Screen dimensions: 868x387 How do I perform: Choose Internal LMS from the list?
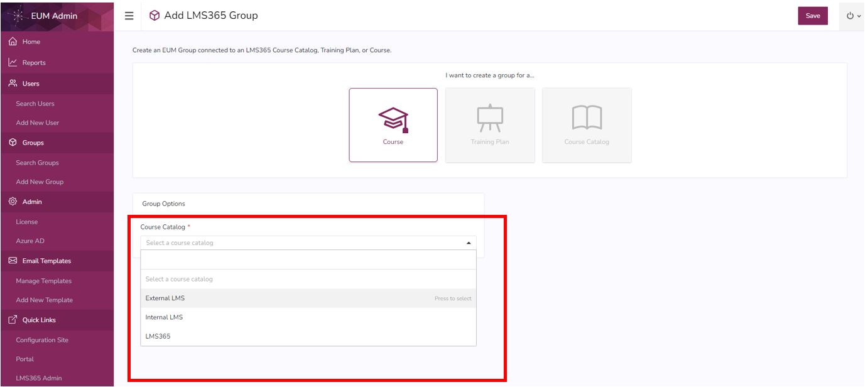pyautogui.click(x=308, y=317)
